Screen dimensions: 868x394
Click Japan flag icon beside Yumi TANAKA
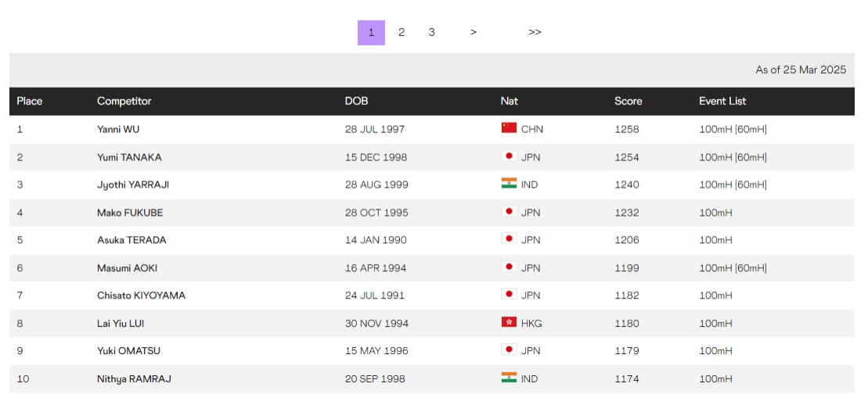(509, 156)
